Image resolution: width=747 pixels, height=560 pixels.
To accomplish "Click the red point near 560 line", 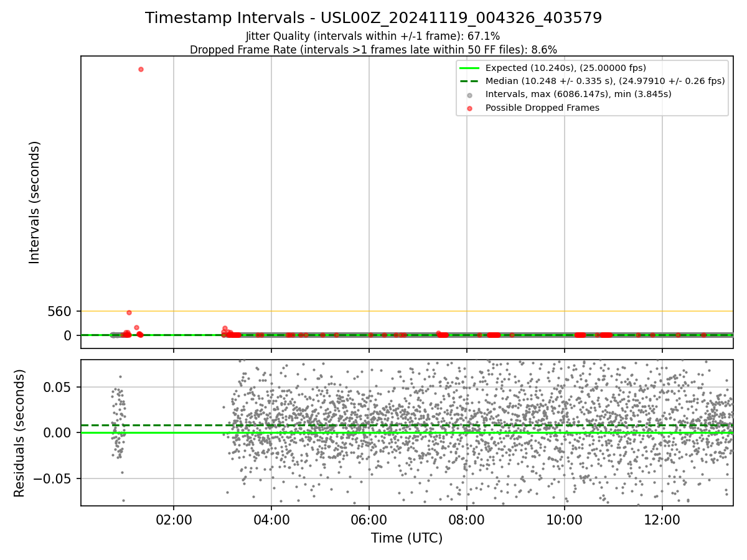I will (x=129, y=312).
